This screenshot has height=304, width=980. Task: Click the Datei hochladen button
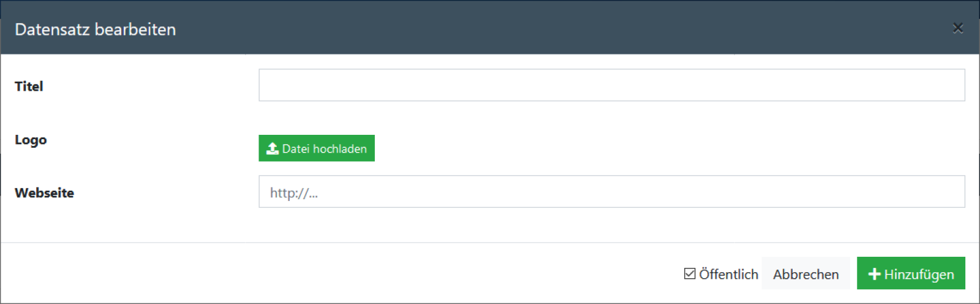click(317, 148)
